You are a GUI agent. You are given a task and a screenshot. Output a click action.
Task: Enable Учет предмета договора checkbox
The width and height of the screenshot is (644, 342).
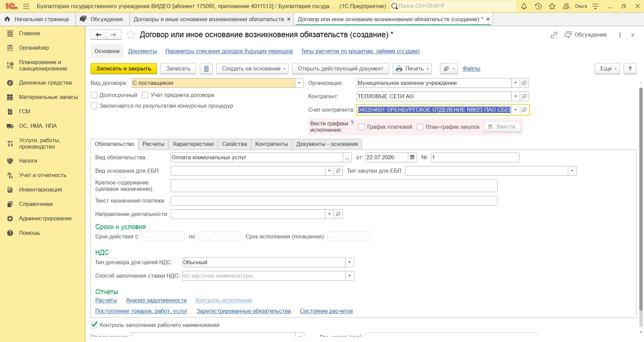145,95
